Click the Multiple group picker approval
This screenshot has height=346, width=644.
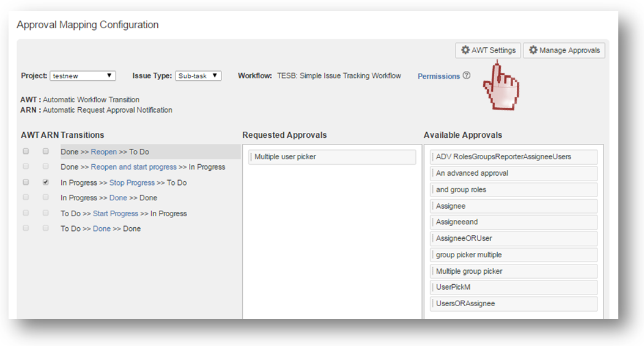[x=513, y=271]
